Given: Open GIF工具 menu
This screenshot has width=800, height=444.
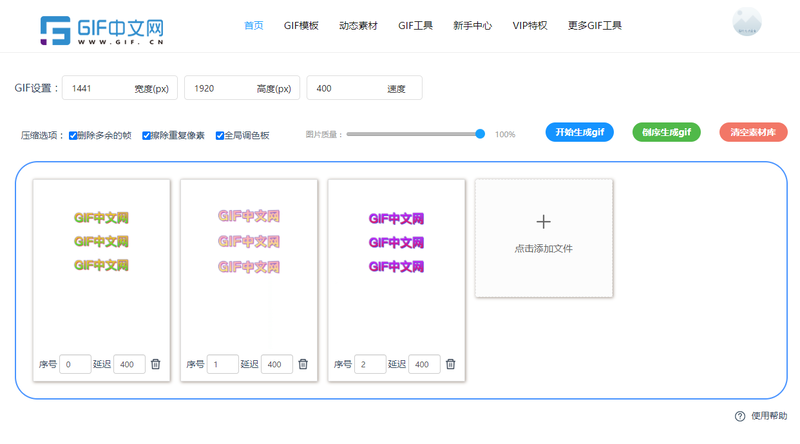Looking at the screenshot, I should coord(415,26).
